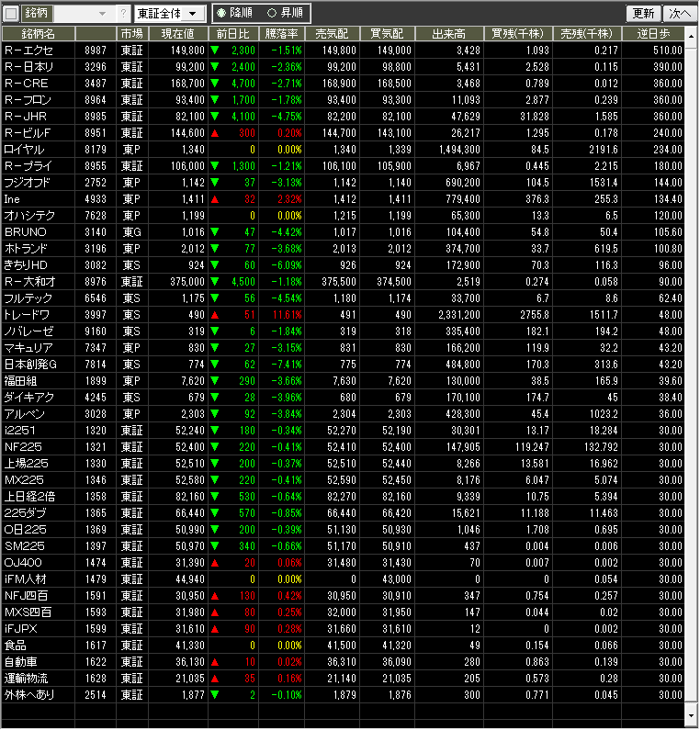The width and height of the screenshot is (700, 730).
Task: Open the 東証全体 market dropdown
Action: tap(169, 14)
